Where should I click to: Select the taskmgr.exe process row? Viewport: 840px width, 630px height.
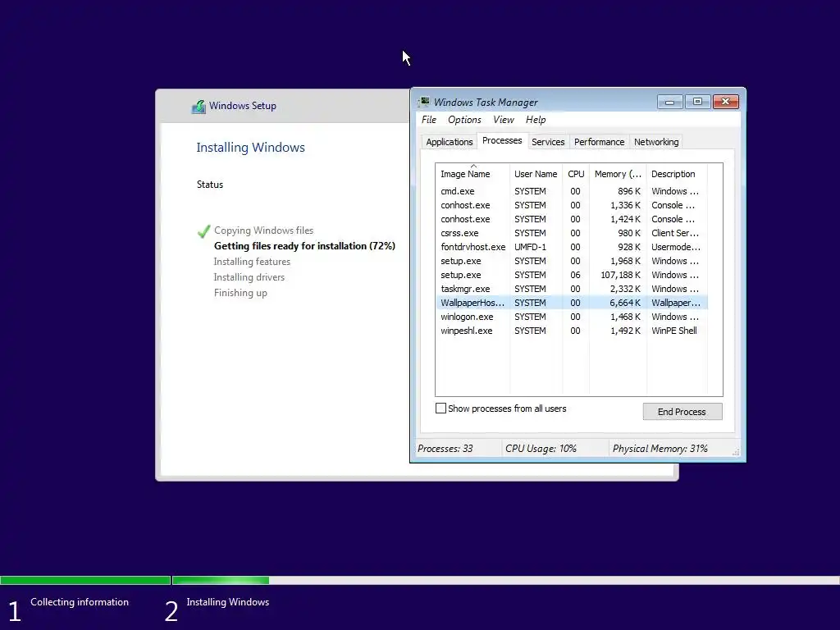[572, 289]
